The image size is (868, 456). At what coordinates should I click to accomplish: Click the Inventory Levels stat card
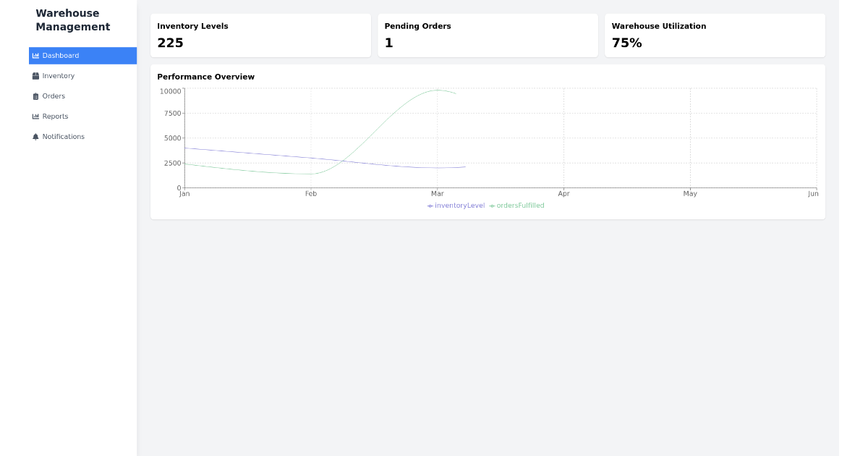pyautogui.click(x=260, y=35)
